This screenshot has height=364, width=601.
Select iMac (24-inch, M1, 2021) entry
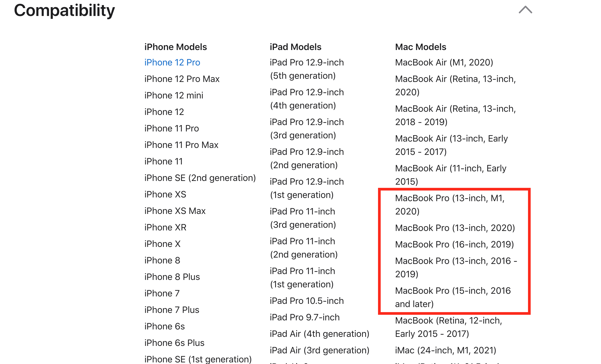click(446, 350)
